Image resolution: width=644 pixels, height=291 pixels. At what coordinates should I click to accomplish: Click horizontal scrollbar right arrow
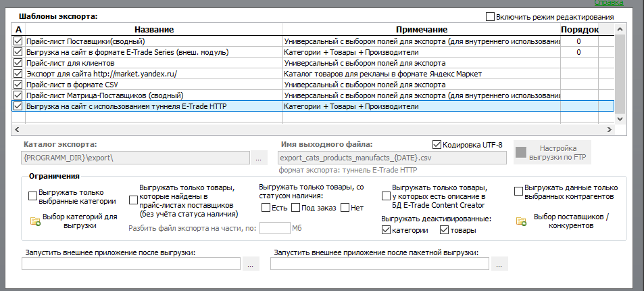610,129
